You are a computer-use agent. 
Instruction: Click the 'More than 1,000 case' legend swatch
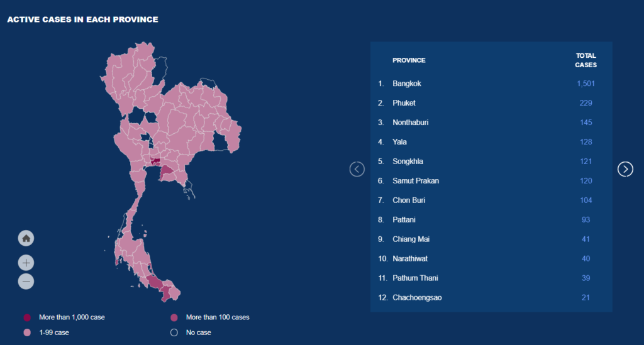click(x=27, y=317)
